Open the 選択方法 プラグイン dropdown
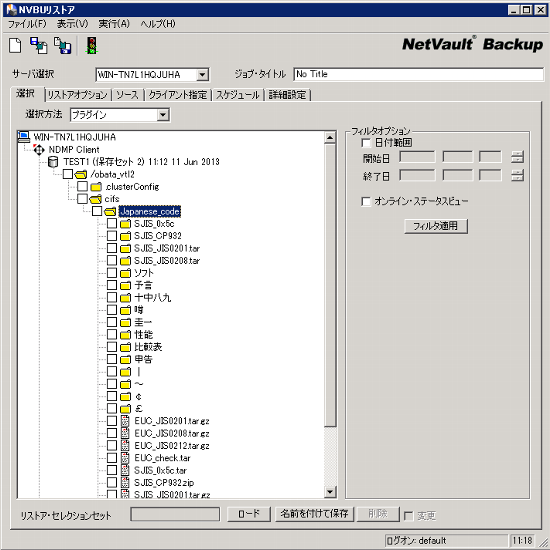Viewport: 550px width, 550px height. coord(163,115)
